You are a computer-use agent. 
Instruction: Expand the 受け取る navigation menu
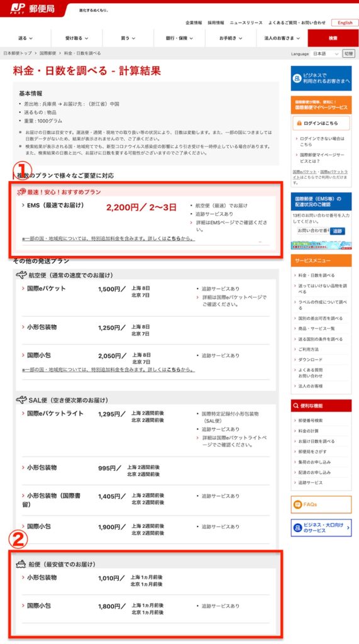[77, 38]
